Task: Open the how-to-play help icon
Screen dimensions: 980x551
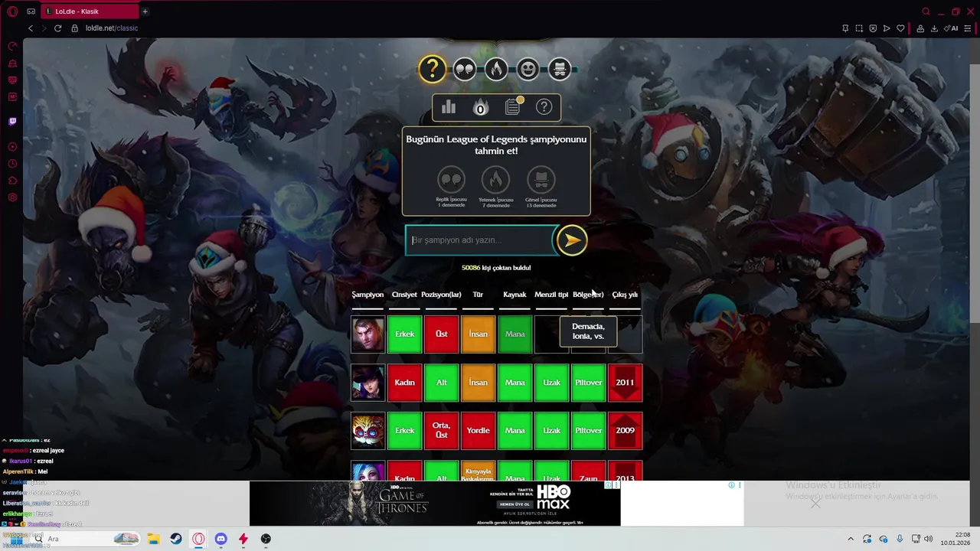Action: (x=544, y=107)
